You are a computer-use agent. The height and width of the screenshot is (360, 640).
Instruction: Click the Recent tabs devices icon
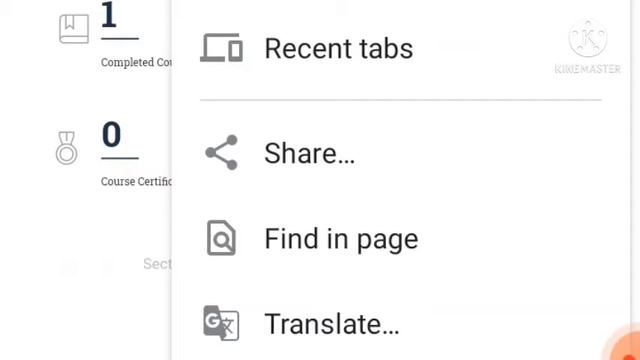(221, 48)
